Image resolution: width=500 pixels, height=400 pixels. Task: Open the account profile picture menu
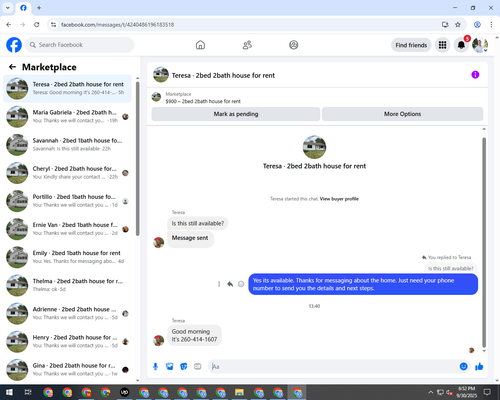(480, 45)
